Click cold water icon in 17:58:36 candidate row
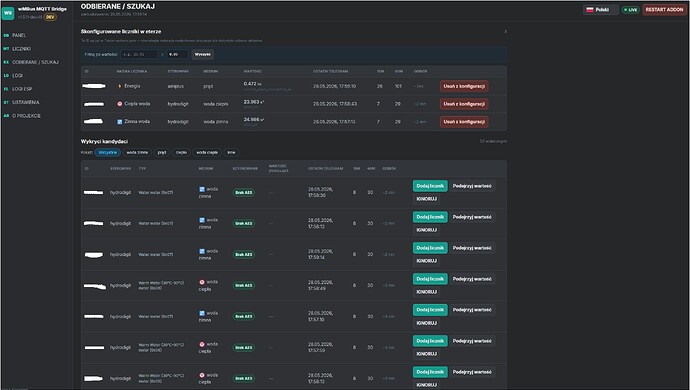The image size is (690, 390). [202, 189]
